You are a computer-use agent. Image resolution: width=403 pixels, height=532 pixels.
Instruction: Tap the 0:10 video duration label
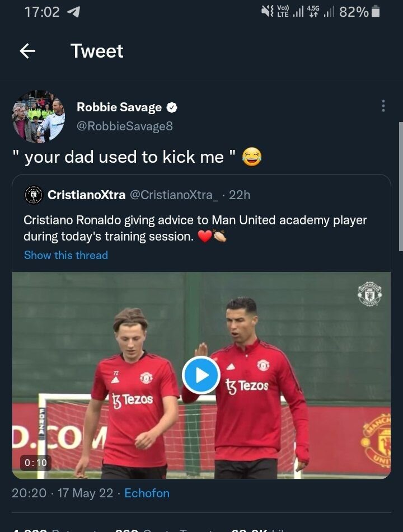click(x=36, y=463)
